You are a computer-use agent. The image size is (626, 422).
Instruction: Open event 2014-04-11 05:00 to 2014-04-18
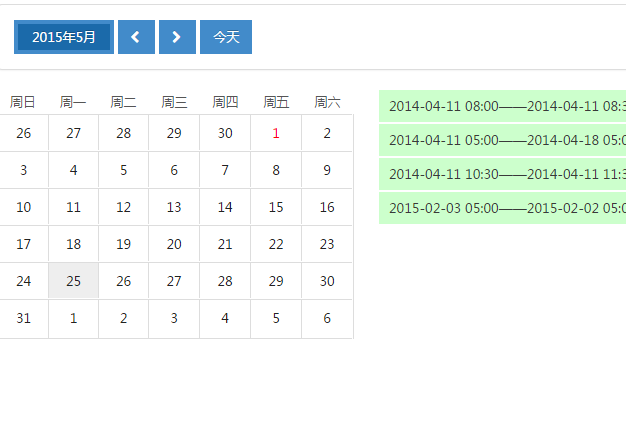click(x=502, y=140)
